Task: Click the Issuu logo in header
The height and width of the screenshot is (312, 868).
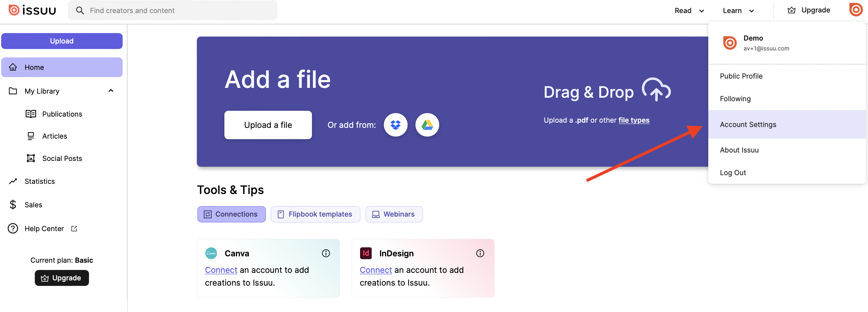Action: [x=32, y=10]
